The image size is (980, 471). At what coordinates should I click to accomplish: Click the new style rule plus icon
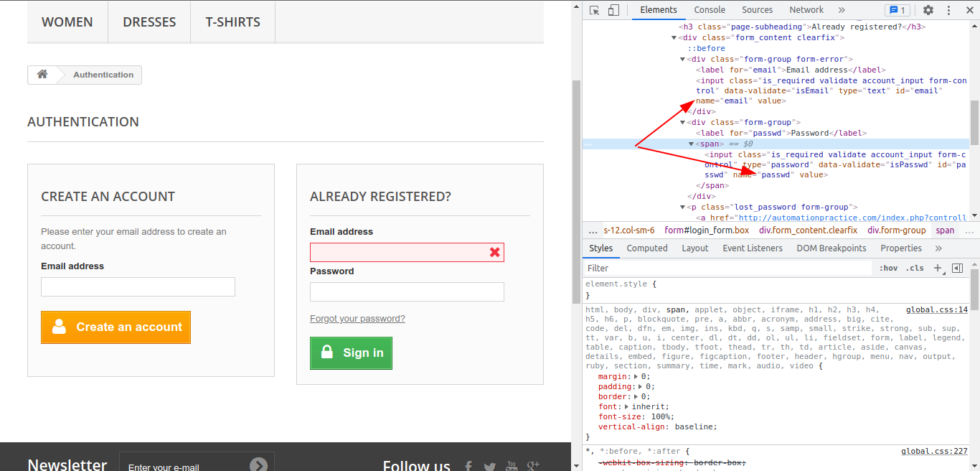[x=937, y=268]
